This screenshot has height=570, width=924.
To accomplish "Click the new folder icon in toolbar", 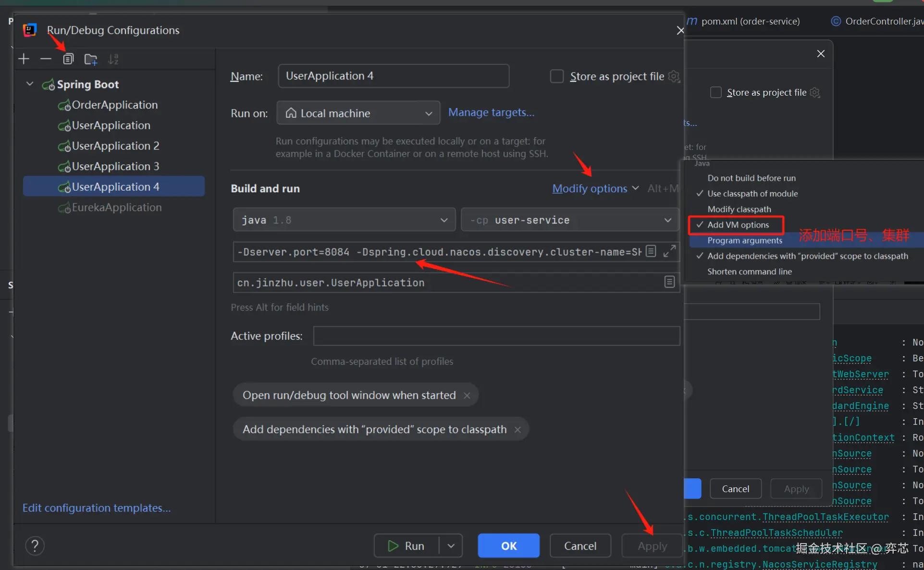I will coord(90,59).
